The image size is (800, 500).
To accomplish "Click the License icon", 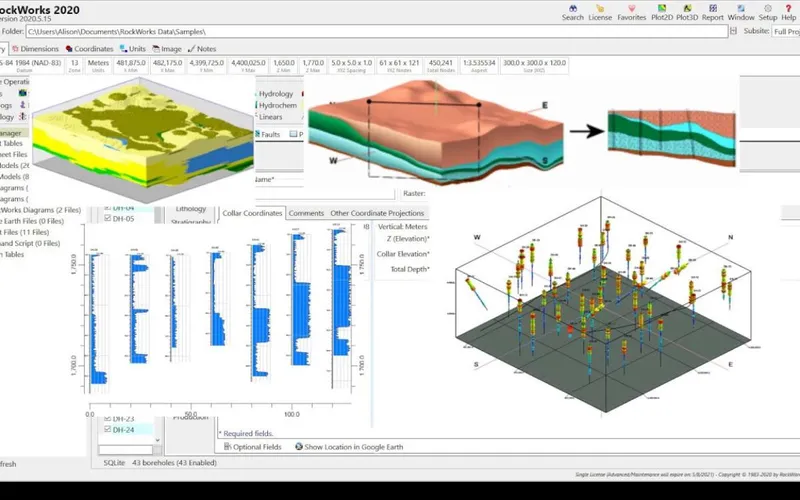I will click(x=600, y=9).
